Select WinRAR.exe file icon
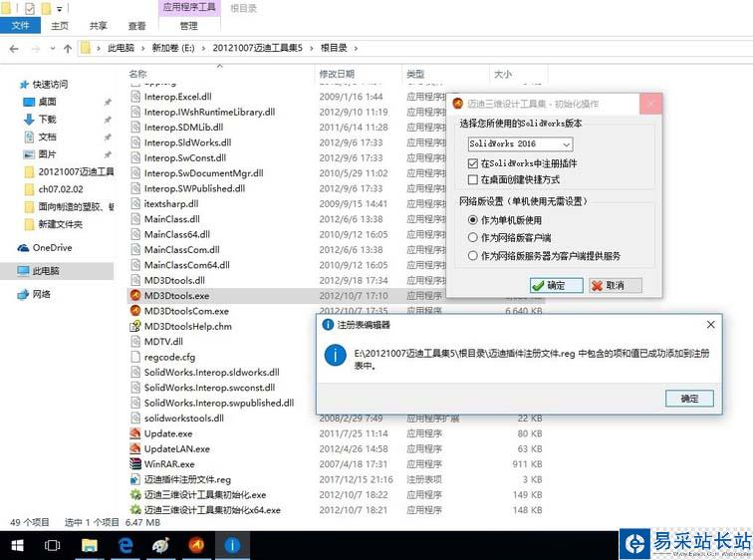This screenshot has height=560, width=753. (135, 464)
